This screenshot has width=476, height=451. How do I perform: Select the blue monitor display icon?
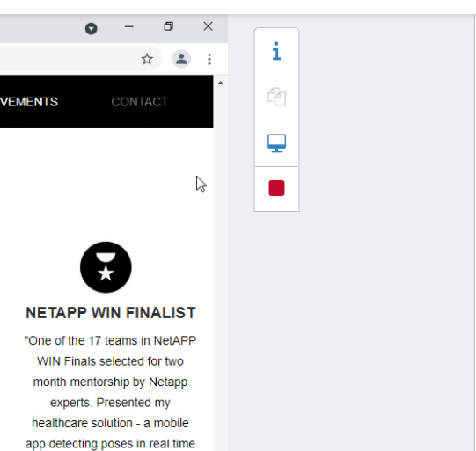tap(276, 142)
